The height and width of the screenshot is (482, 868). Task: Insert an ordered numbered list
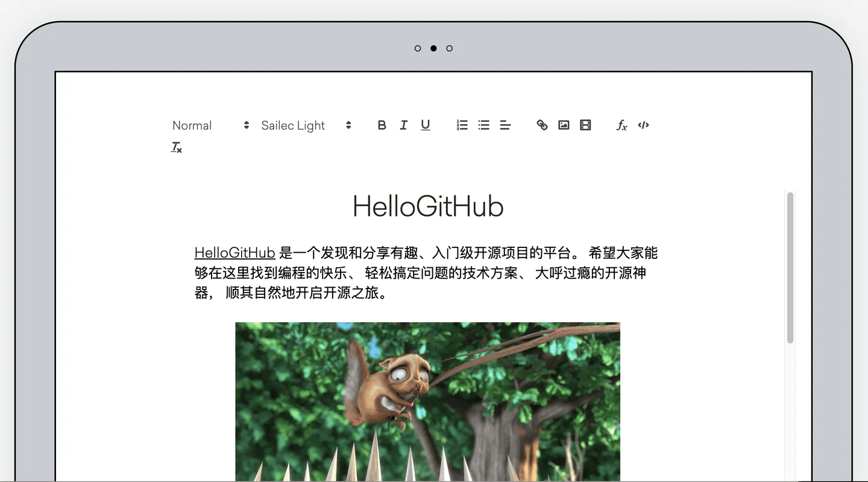click(462, 125)
